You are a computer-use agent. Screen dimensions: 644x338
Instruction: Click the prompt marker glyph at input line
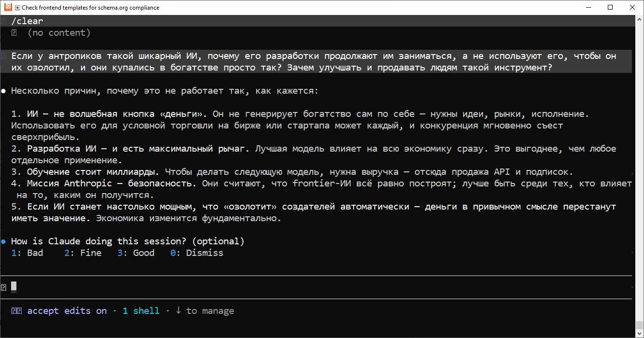tap(3, 288)
